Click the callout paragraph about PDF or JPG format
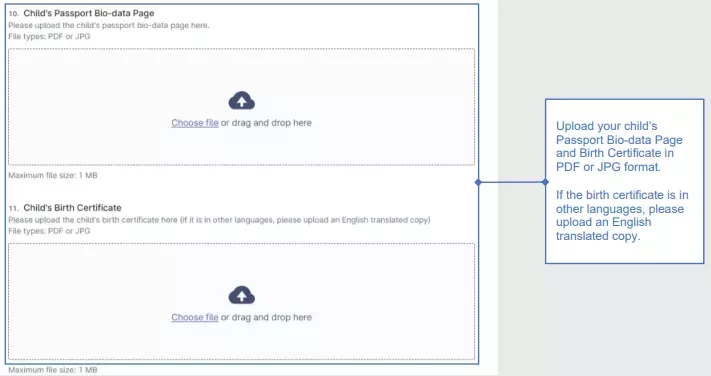 619,146
